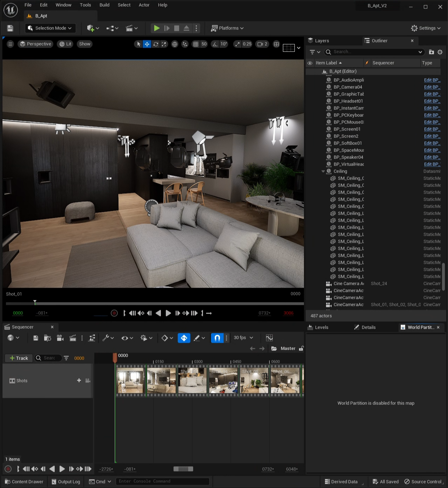
Task: Open camera speed setting showing 2
Action: 262,44
